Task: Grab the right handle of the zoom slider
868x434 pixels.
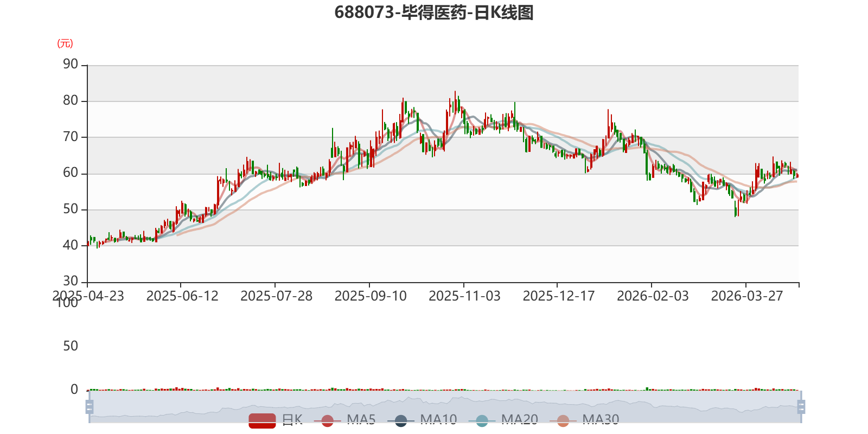Action: (x=801, y=406)
